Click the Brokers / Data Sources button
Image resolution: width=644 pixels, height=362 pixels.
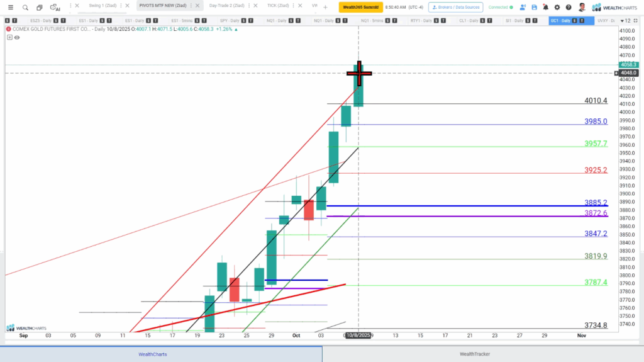(455, 8)
